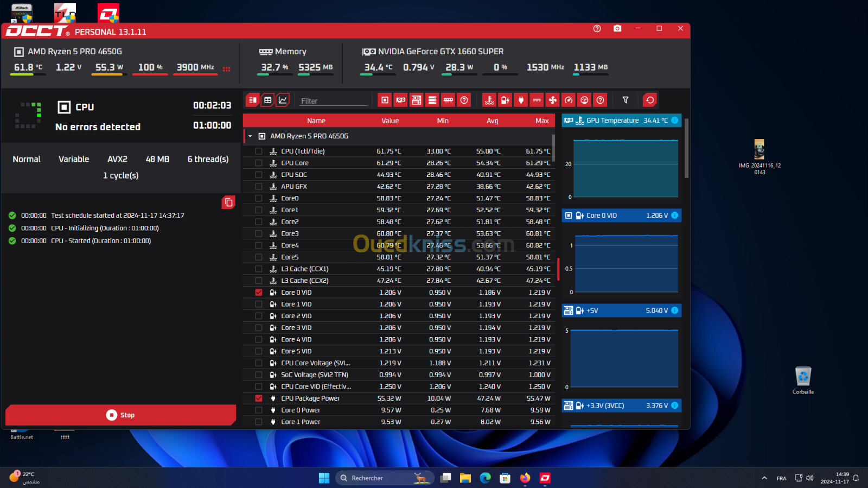Open the Windows Start menu

click(x=324, y=478)
